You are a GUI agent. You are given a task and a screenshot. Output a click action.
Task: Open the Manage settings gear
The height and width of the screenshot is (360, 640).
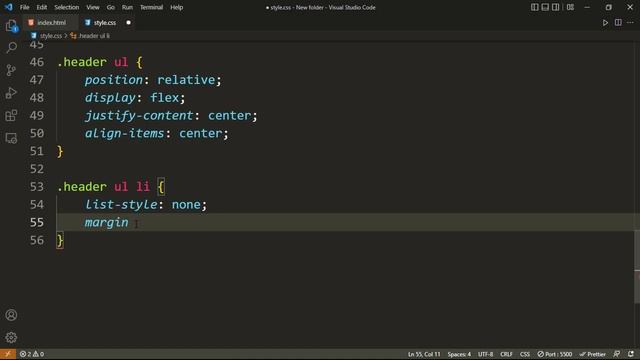11,338
